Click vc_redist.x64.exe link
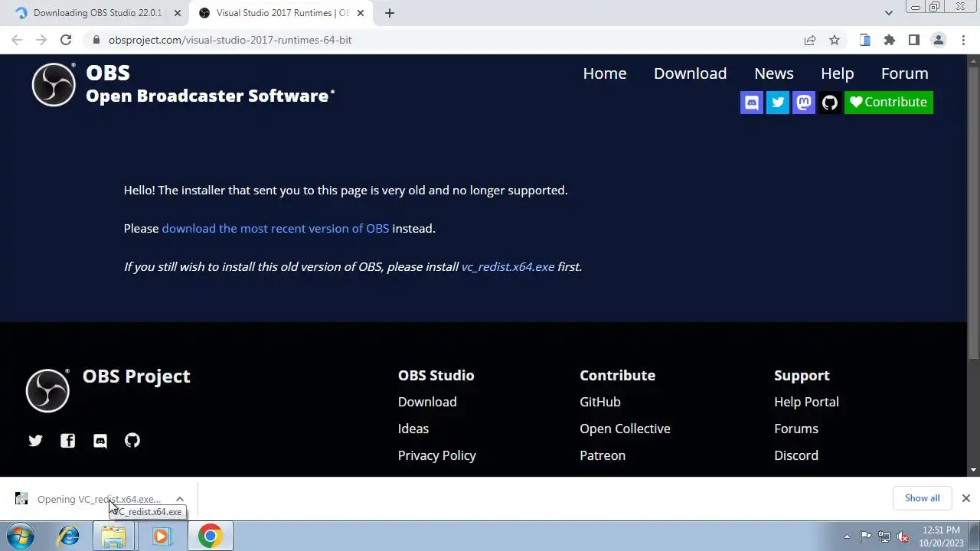 click(x=508, y=266)
